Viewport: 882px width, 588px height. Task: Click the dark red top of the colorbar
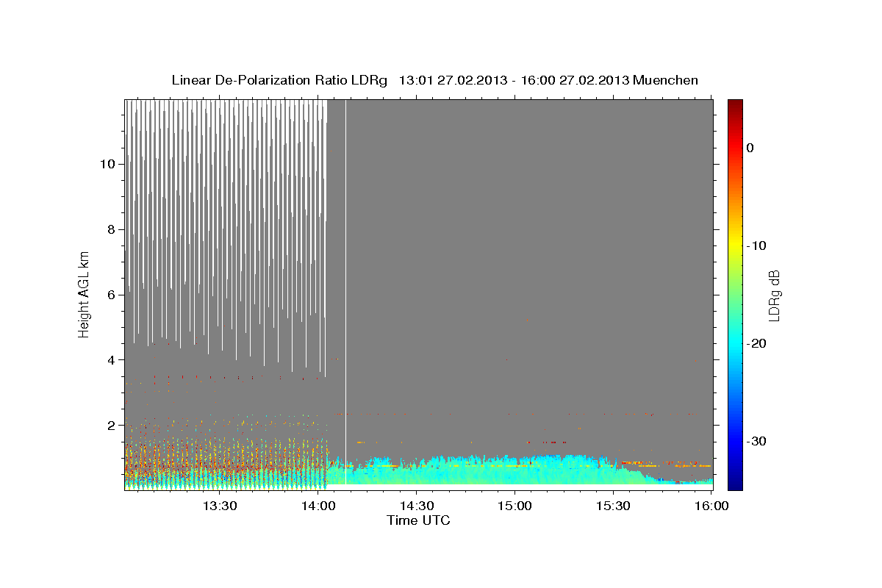[735, 104]
